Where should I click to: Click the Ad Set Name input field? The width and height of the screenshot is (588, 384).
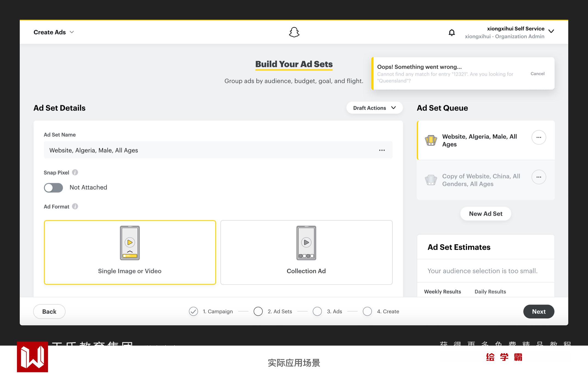pos(208,150)
